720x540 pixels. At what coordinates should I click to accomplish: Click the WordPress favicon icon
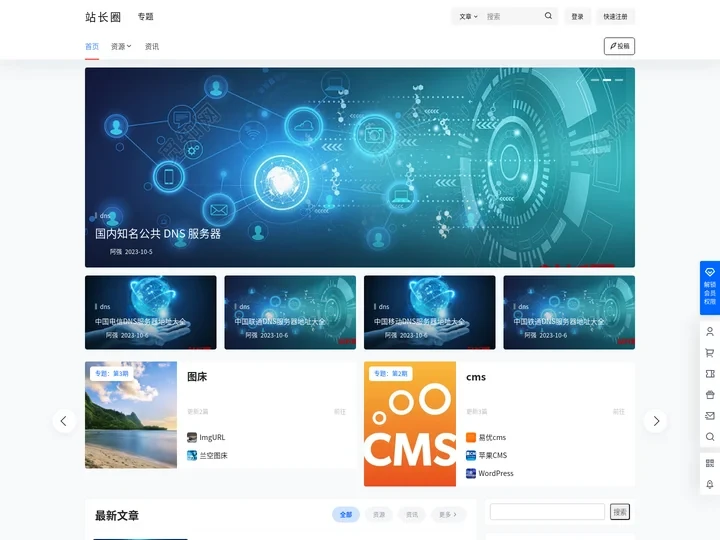(x=471, y=473)
